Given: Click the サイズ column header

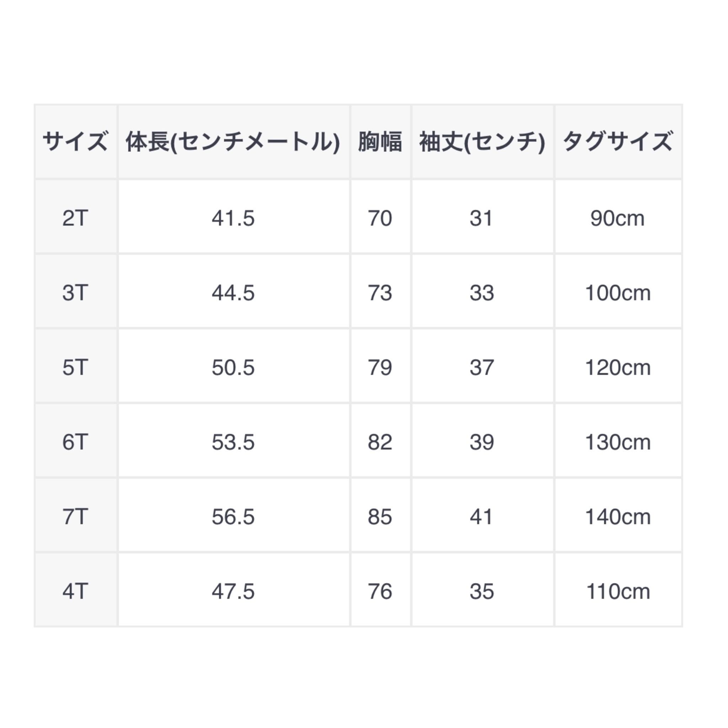Looking at the screenshot, I should coord(75,142).
